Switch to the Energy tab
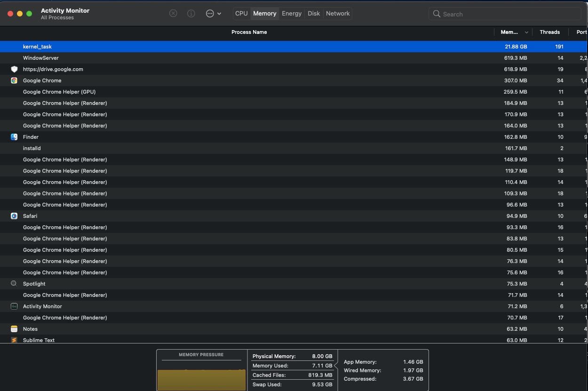This screenshot has height=391, width=588. point(292,14)
